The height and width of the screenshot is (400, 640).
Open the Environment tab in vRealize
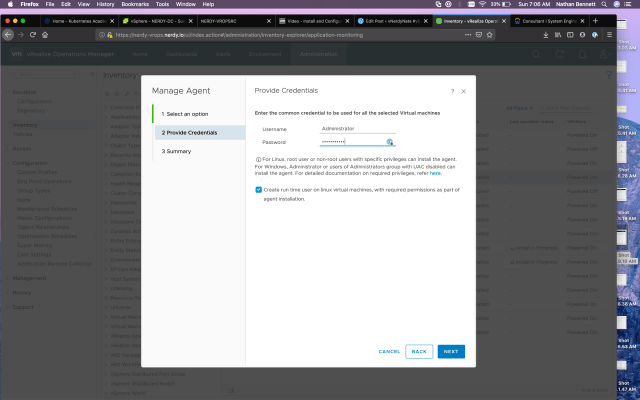coord(265,54)
